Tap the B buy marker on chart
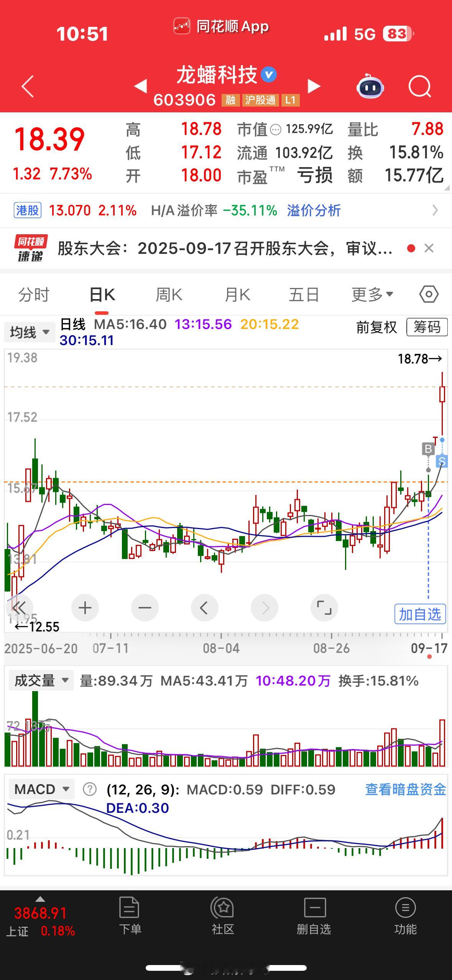This screenshot has height=980, width=452. (x=428, y=449)
